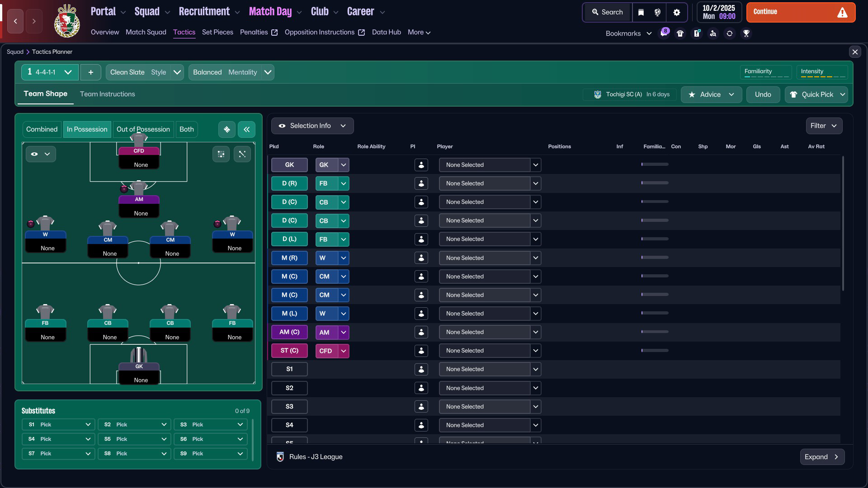The image size is (868, 488).
Task: Toggle the In Possession view
Action: click(87, 130)
